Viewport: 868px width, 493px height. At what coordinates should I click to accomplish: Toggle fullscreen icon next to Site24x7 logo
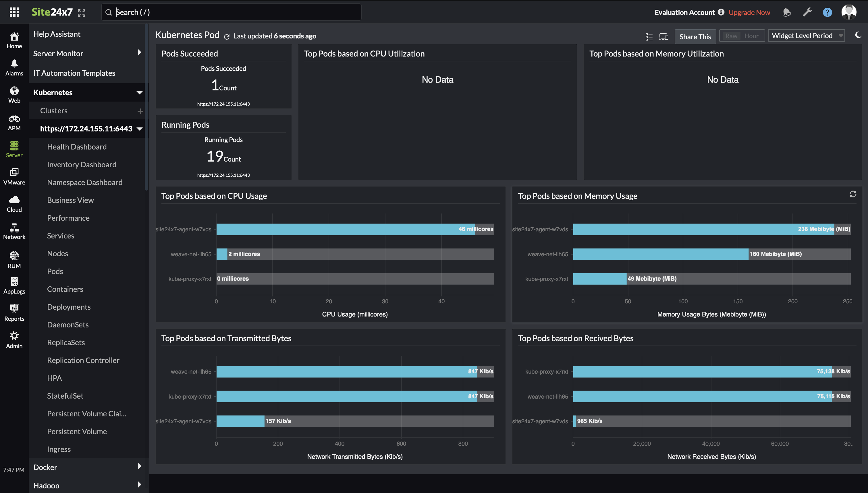click(x=82, y=13)
